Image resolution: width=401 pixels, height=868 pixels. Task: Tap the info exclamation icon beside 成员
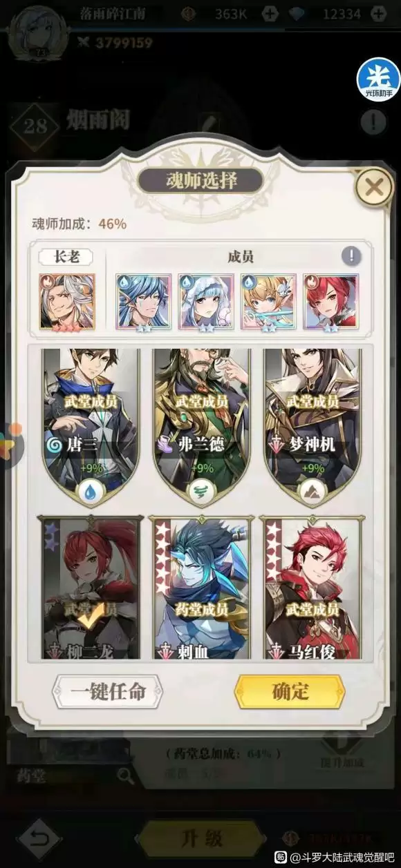[351, 256]
